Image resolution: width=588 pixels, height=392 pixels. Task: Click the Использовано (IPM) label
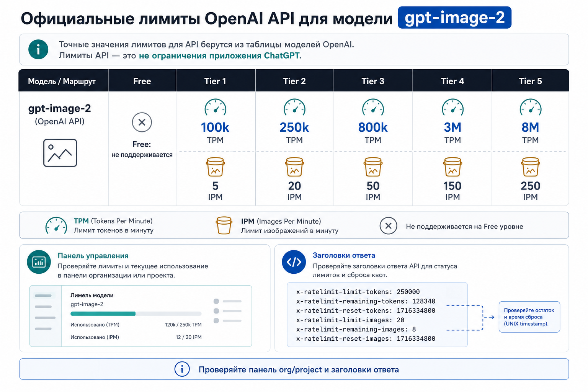(95, 337)
